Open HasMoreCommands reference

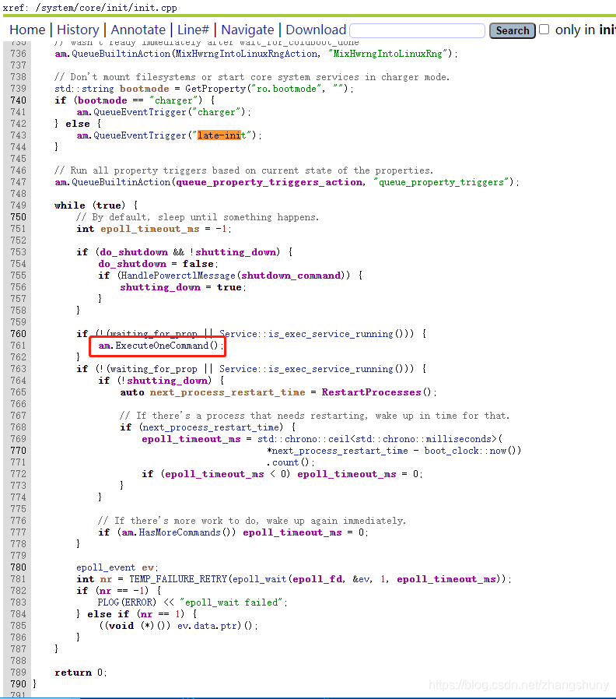tap(180, 532)
